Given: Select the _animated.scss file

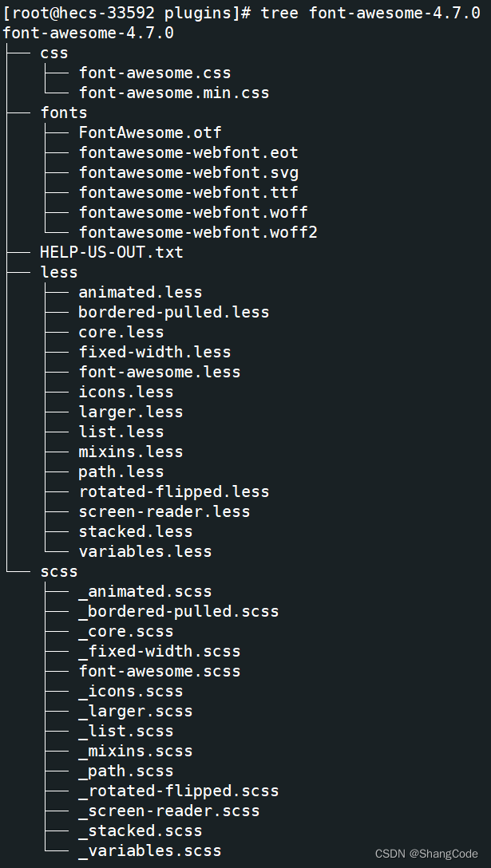Looking at the screenshot, I should (x=145, y=591).
